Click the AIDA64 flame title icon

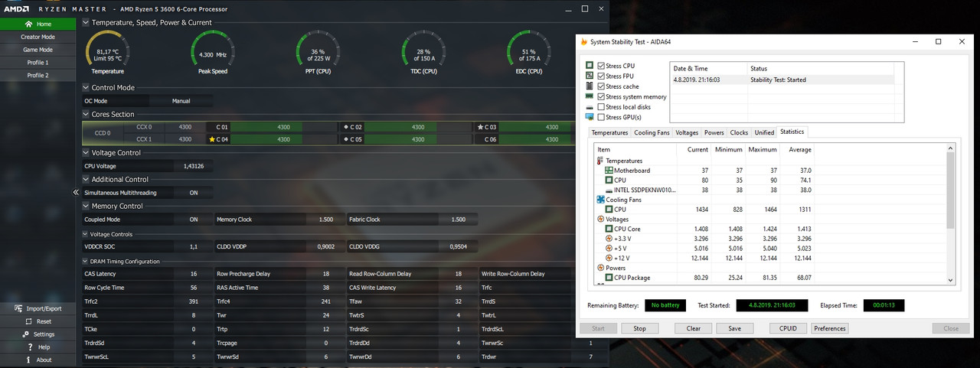pos(584,42)
